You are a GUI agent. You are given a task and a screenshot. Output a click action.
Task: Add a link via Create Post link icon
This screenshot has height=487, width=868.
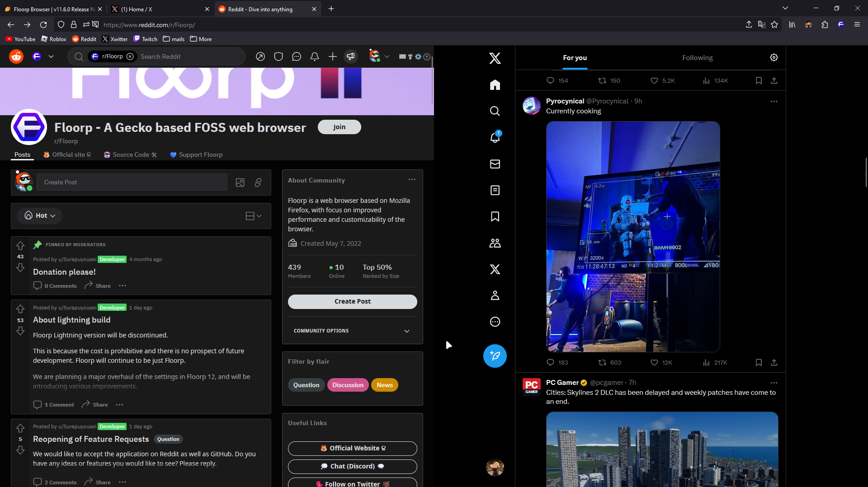click(258, 183)
